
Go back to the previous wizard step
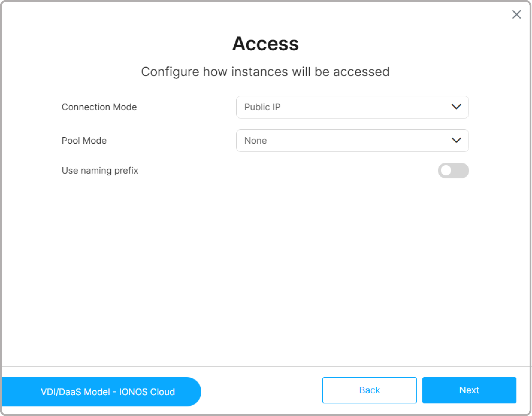[x=369, y=390]
